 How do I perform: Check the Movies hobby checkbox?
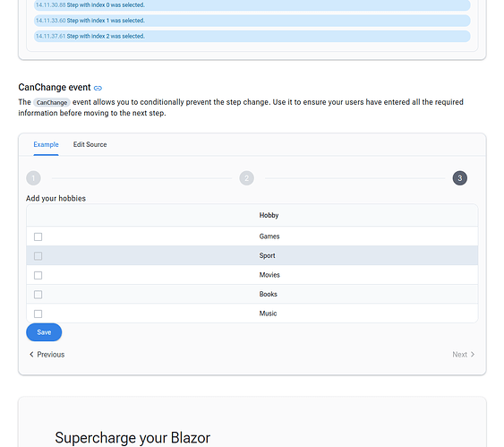pos(38,275)
